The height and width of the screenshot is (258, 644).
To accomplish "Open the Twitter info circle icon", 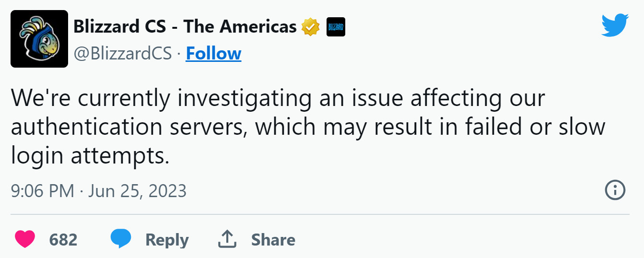I will pyautogui.click(x=615, y=190).
